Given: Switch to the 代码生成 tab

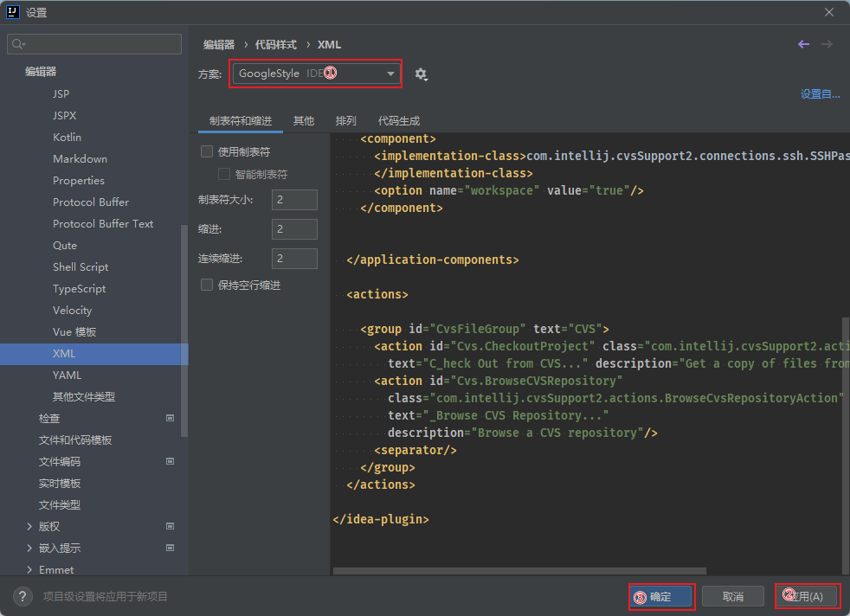Looking at the screenshot, I should pos(399,121).
